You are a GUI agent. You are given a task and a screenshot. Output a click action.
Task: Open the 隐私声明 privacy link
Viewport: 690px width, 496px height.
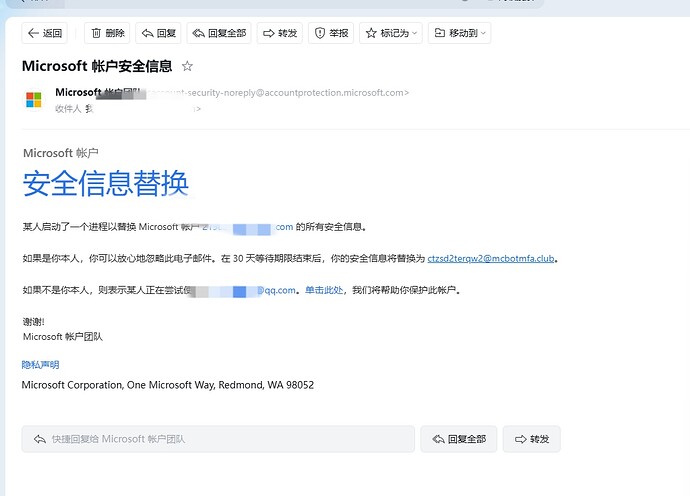tap(40, 364)
